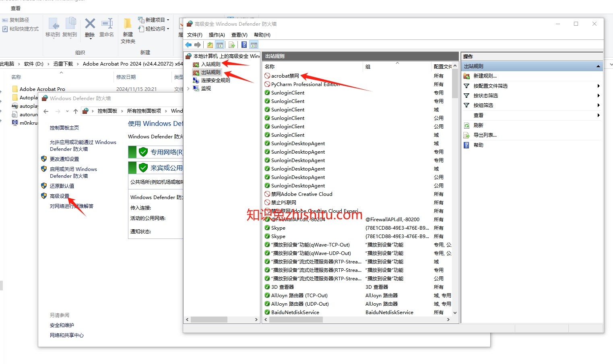Open 按配置文件筛选 submenu
The image size is (613, 364).
pos(490,86)
